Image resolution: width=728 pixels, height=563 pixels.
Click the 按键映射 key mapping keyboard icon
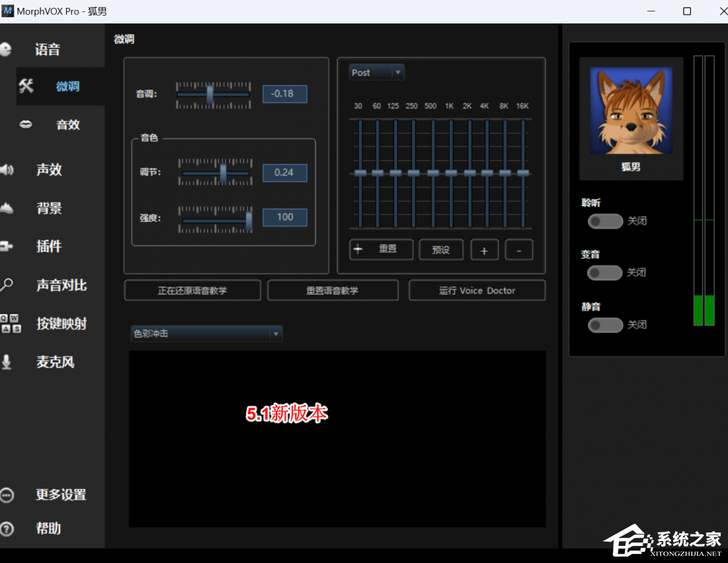tap(9, 323)
